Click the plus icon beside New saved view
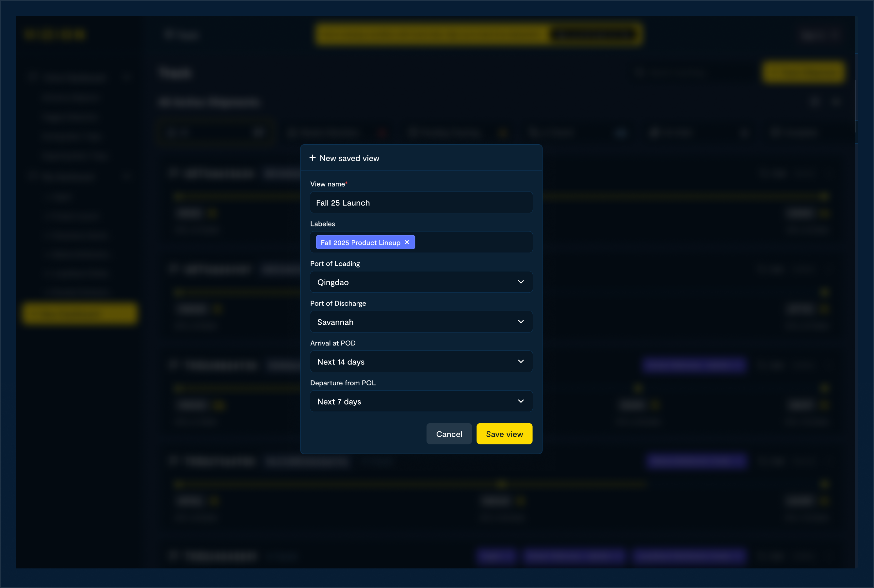The width and height of the screenshot is (874, 588). (312, 158)
